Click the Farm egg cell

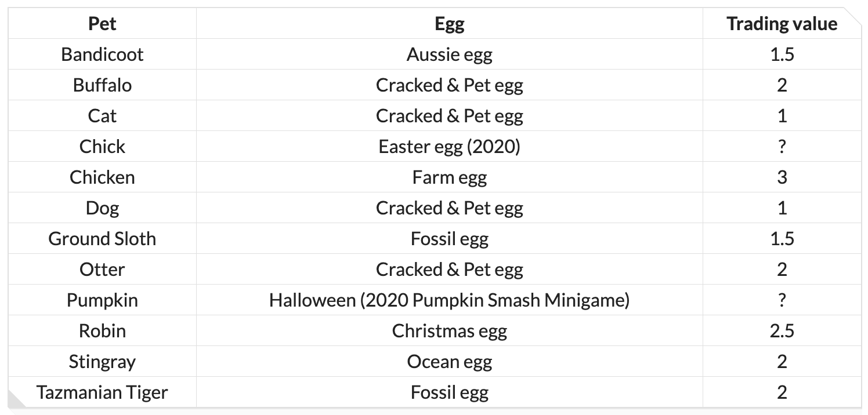pos(450,177)
